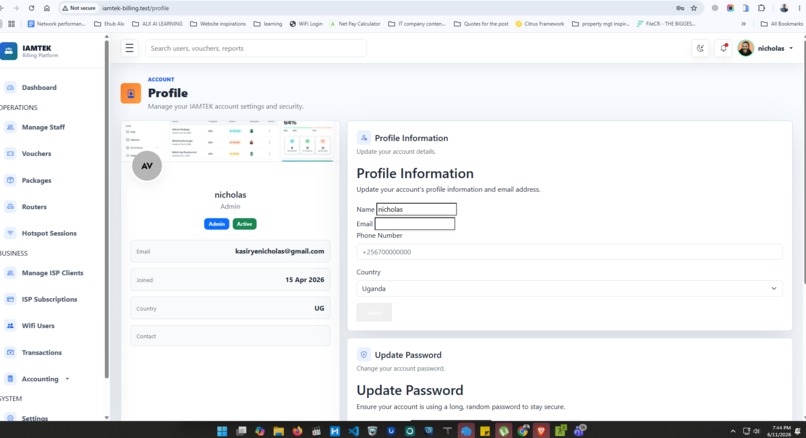Open the Country dropdown showing Uganda

(570, 288)
